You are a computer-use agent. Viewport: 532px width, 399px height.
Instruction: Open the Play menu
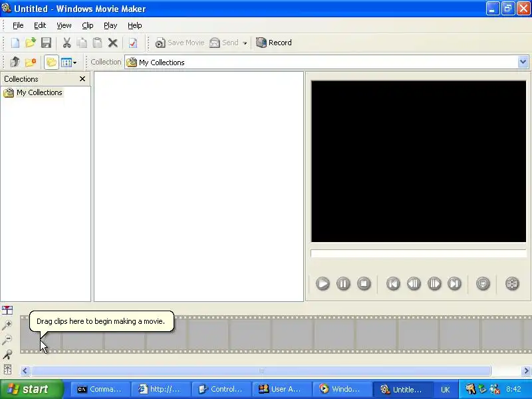click(x=110, y=25)
